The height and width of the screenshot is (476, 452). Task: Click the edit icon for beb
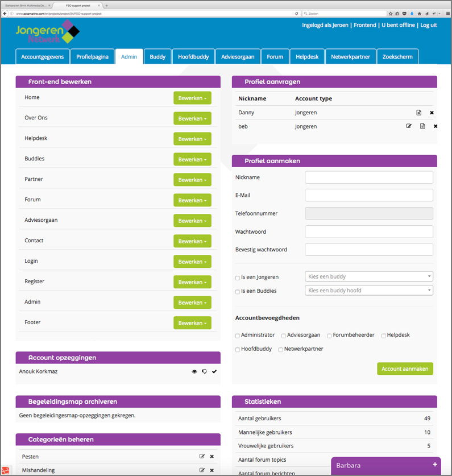409,126
